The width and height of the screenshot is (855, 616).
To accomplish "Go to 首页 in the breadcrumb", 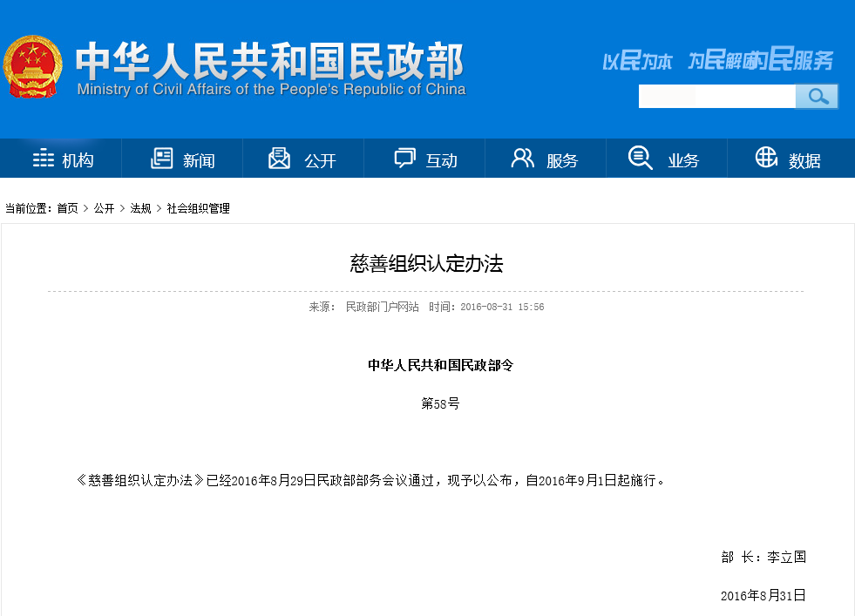I will pyautogui.click(x=68, y=208).
